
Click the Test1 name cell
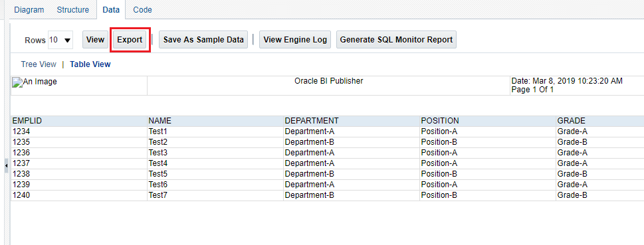[x=215, y=131]
